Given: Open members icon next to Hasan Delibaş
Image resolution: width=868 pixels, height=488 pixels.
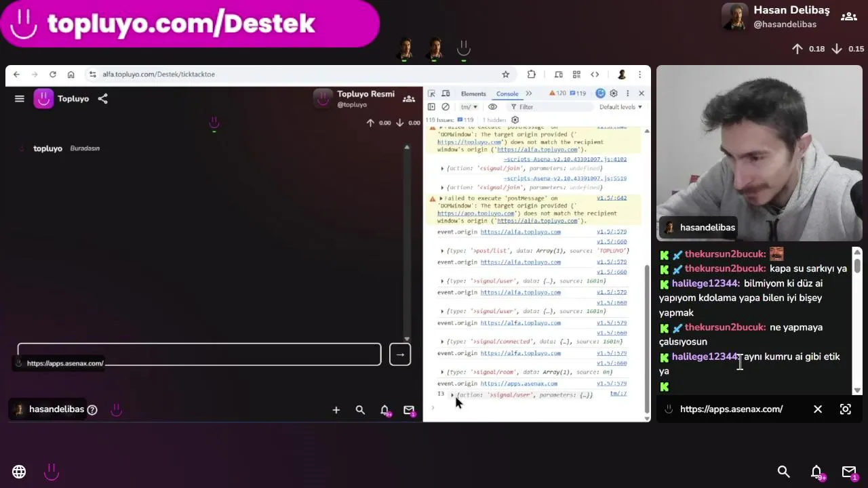Looking at the screenshot, I should click(x=849, y=17).
